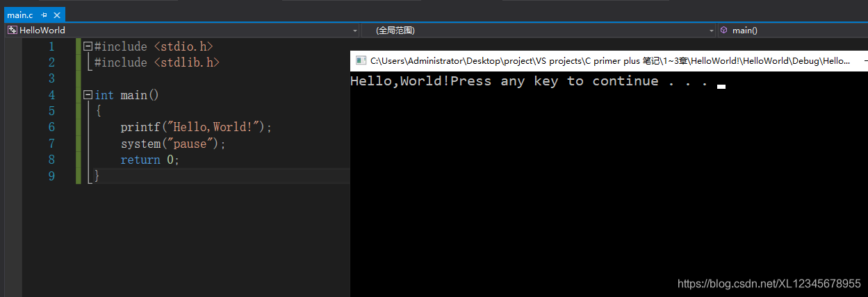
Task: Click the system("pause") statement
Action: tap(174, 144)
